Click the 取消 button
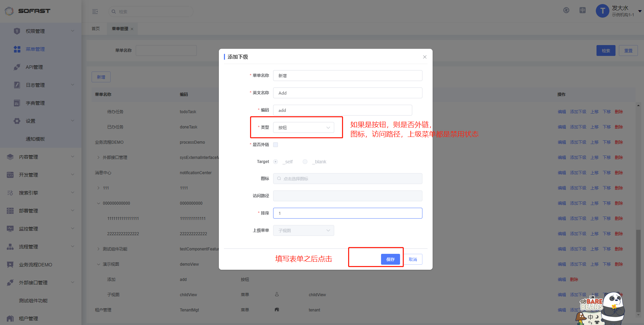The height and width of the screenshot is (325, 644). 413,259
